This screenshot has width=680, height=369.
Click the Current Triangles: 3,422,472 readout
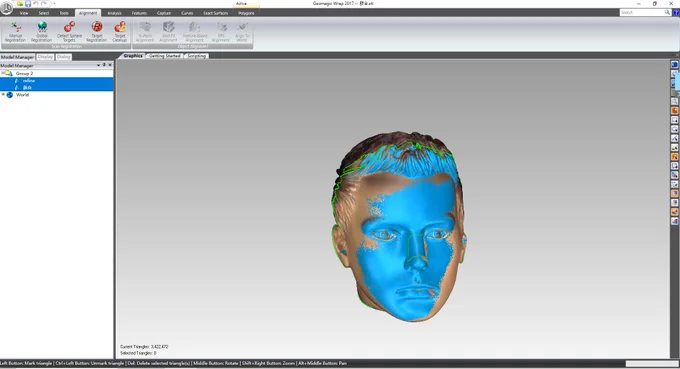click(144, 347)
